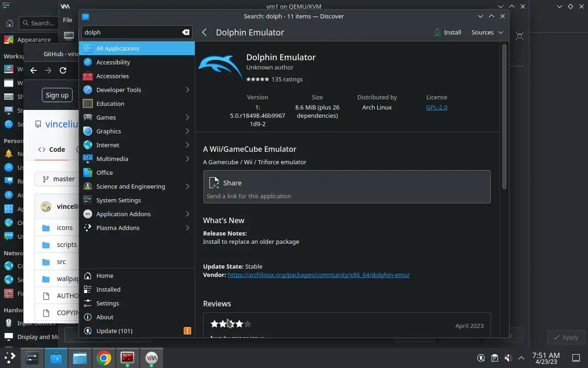This screenshot has height=368, width=588.
Task: Click the Share button
Action: [x=347, y=187]
